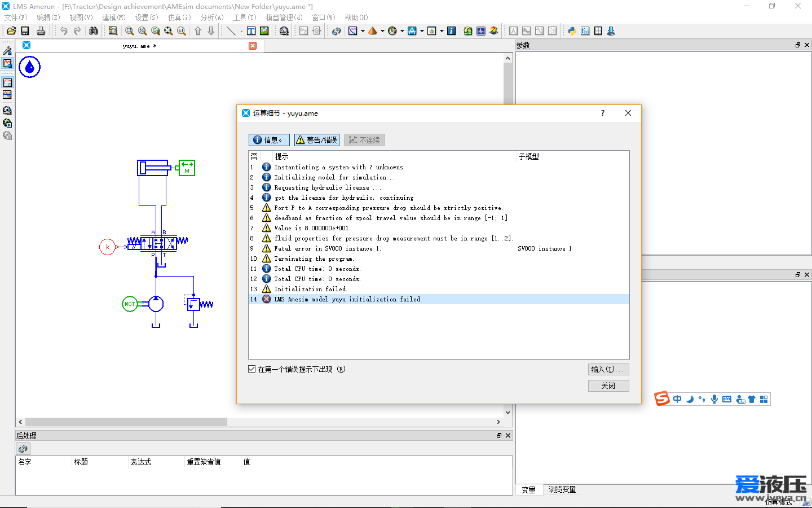Switch to the 变量 tab
This screenshot has height=508, width=812.
(529, 489)
